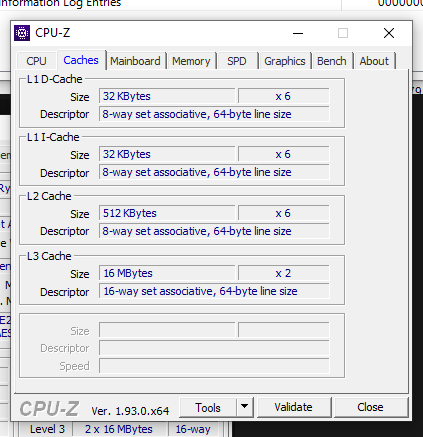Click the L1 I-Cache descriptor field
This screenshot has height=437, width=423.
click(214, 172)
